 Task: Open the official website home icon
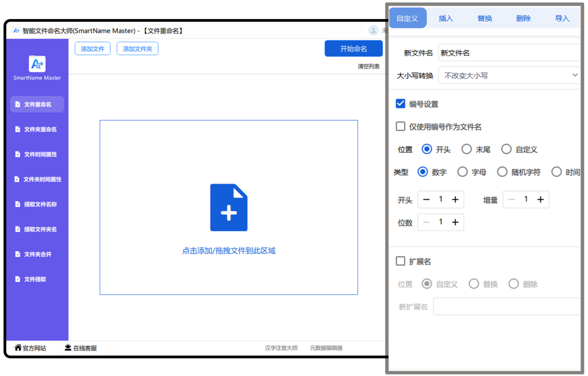[18, 348]
